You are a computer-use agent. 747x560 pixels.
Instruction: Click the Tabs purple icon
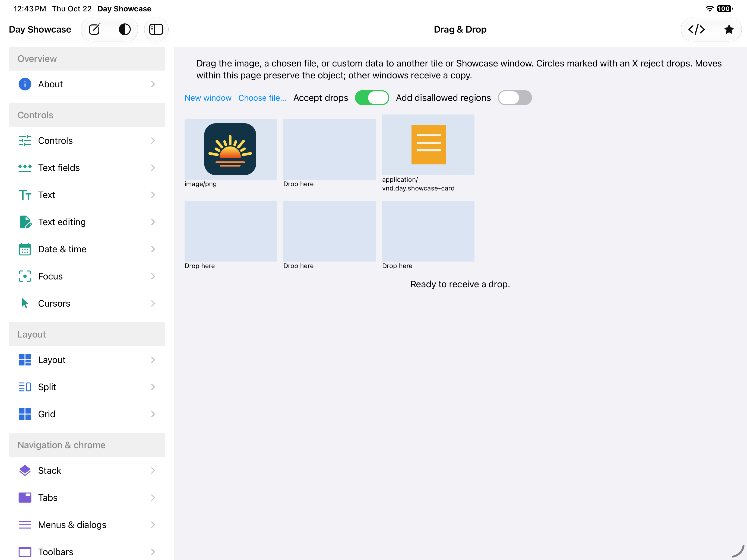click(25, 498)
